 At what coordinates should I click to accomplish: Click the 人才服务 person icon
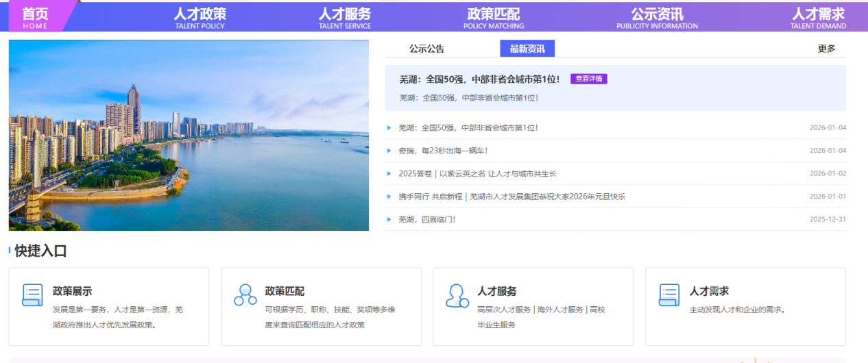(x=457, y=295)
